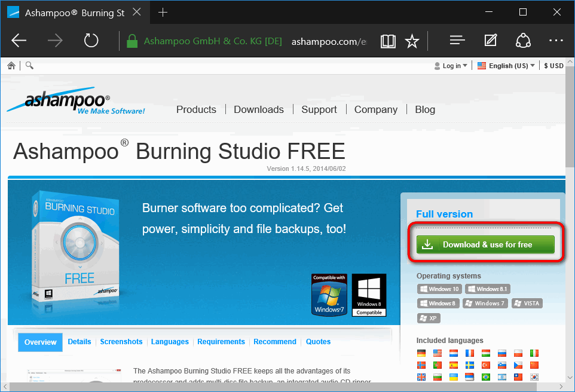Click the Spanish flag in included languages
The height and width of the screenshot is (392, 575).
[454, 365]
